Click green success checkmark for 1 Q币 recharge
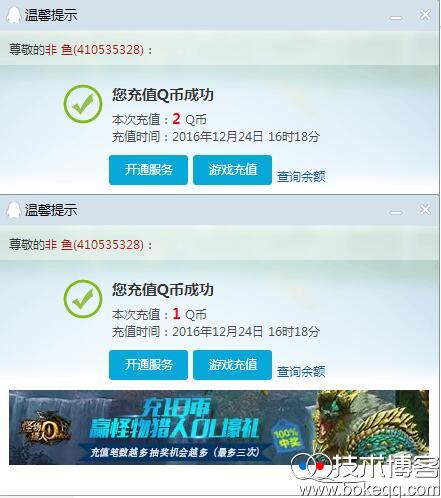This screenshot has width=441, height=498. [x=83, y=299]
